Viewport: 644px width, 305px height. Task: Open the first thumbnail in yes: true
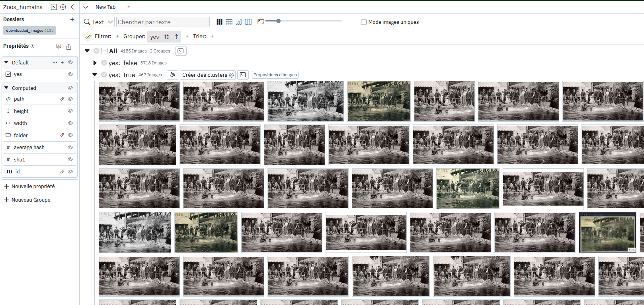[139, 101]
